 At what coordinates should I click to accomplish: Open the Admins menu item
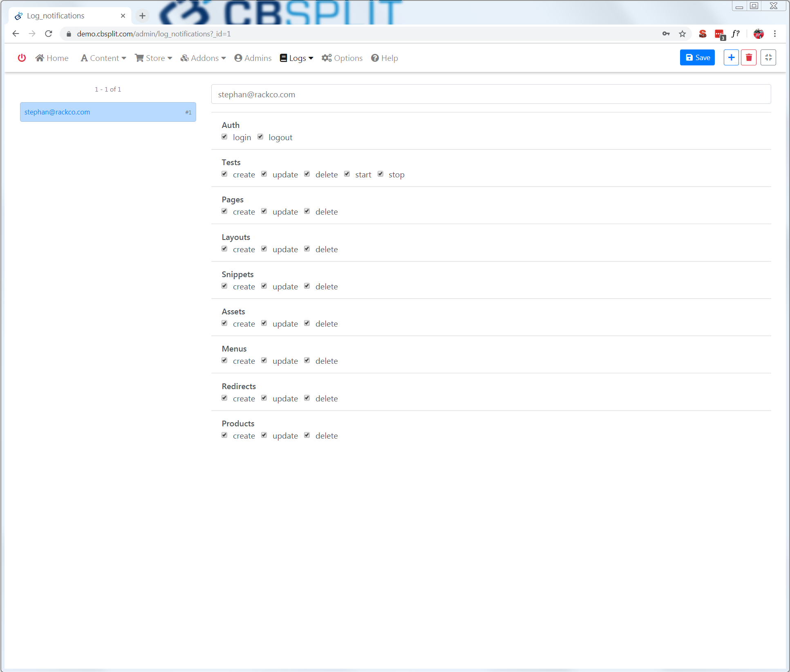point(253,58)
